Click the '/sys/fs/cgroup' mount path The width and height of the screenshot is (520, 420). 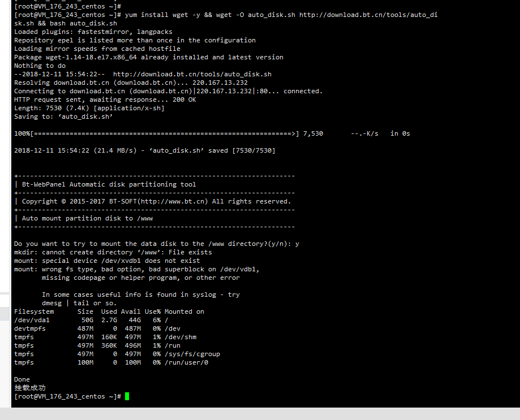192,354
